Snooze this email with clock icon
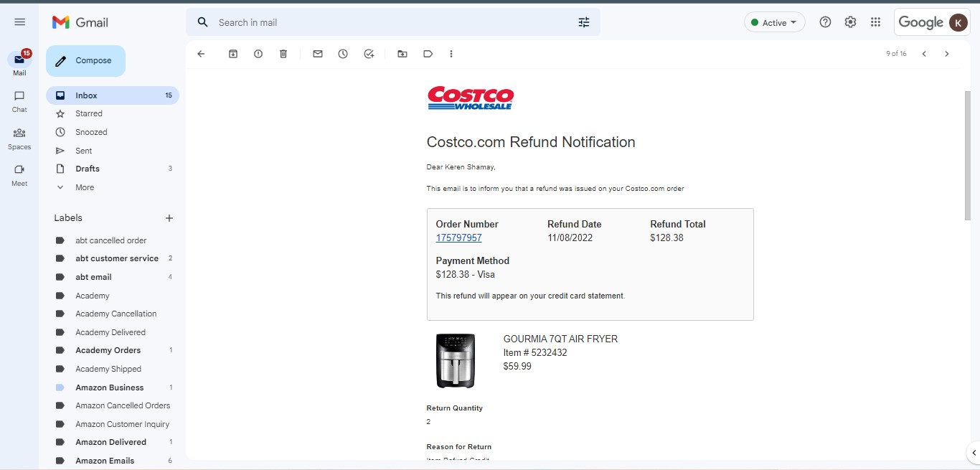 [343, 54]
